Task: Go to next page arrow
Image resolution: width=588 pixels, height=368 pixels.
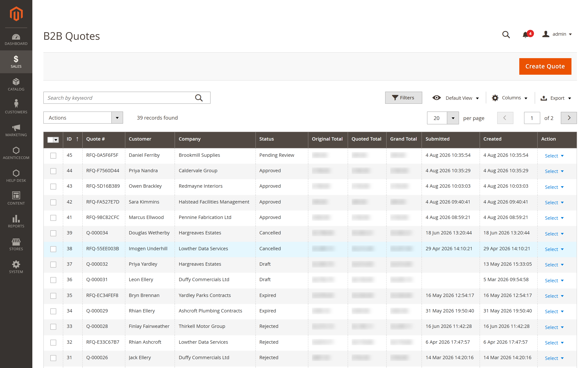Action: pos(569,118)
